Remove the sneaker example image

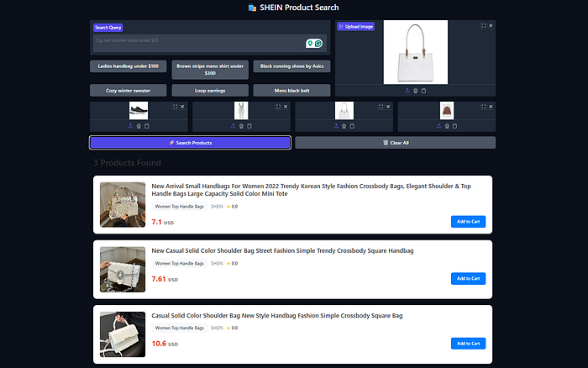(182, 107)
